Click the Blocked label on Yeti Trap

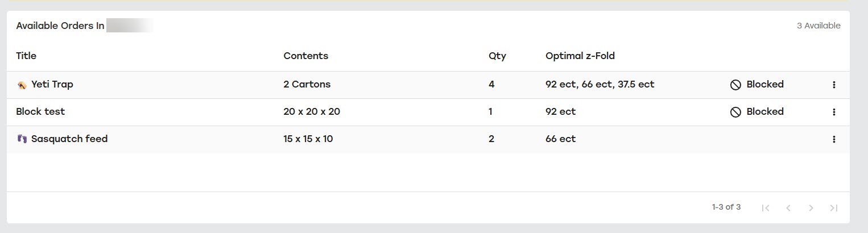(x=765, y=85)
